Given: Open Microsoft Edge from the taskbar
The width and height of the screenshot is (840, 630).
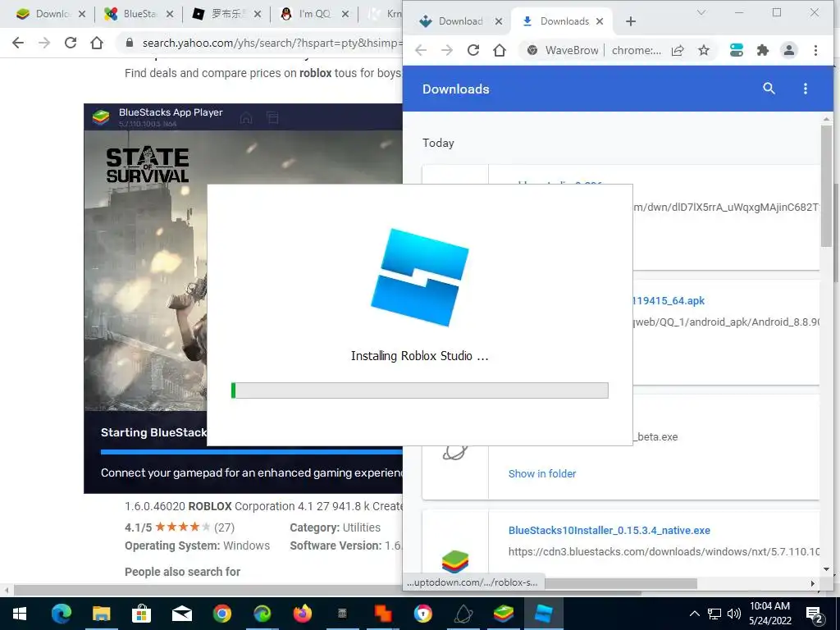Looking at the screenshot, I should point(61,614).
